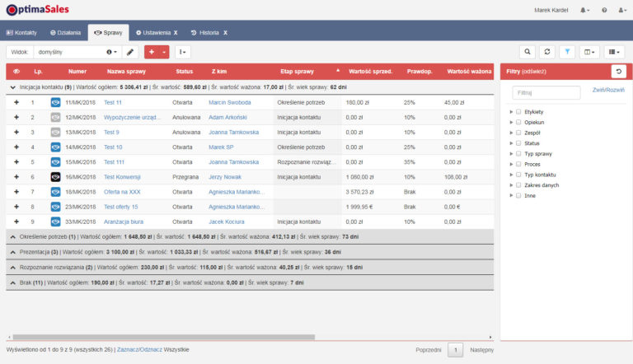
Task: Focus the Filtruj input field
Action: [x=546, y=93]
